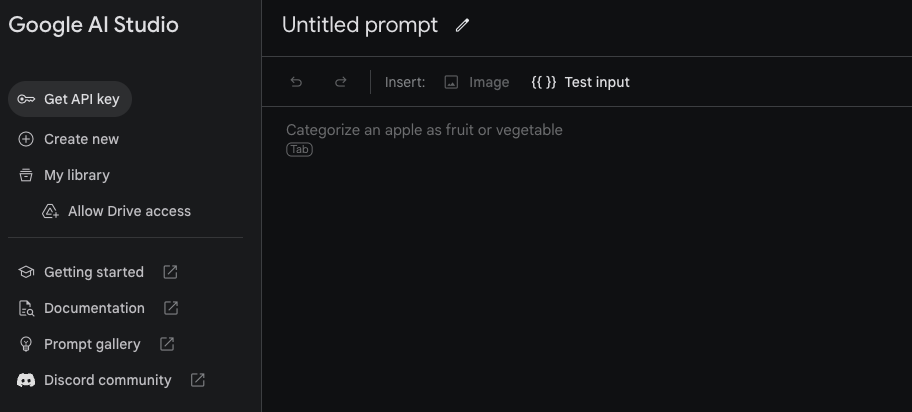Click the My library archive icon
The height and width of the screenshot is (412, 912).
click(26, 175)
